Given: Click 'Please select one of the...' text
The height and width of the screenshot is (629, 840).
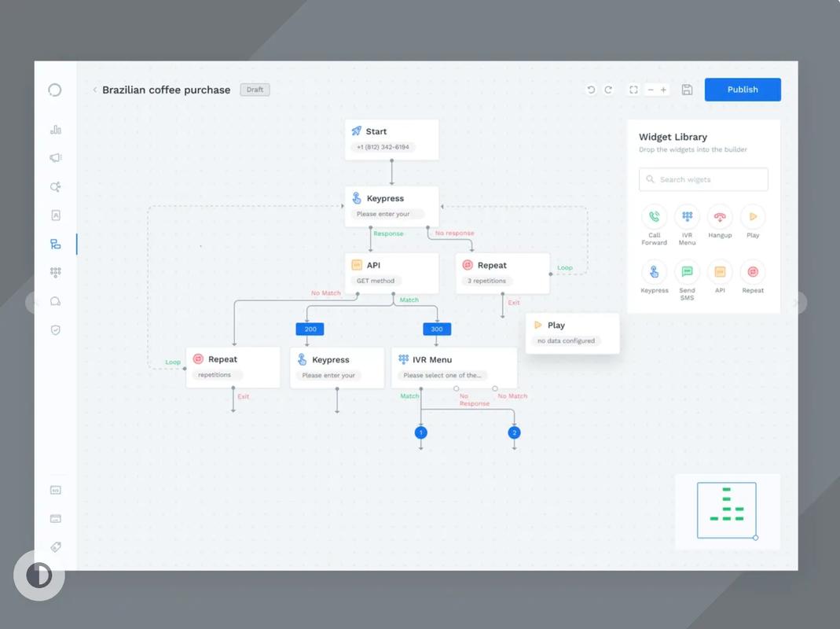Looking at the screenshot, I should pyautogui.click(x=442, y=375).
